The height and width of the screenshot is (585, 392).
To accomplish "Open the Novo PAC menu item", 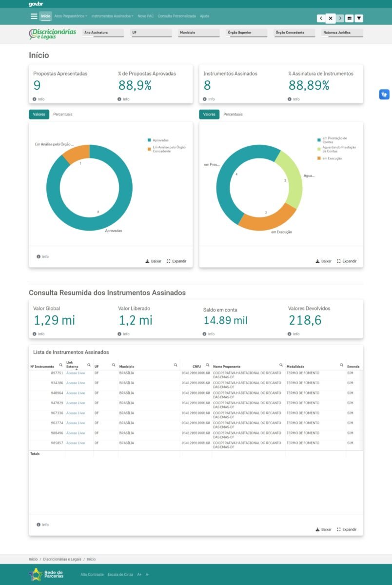I will tap(145, 16).
